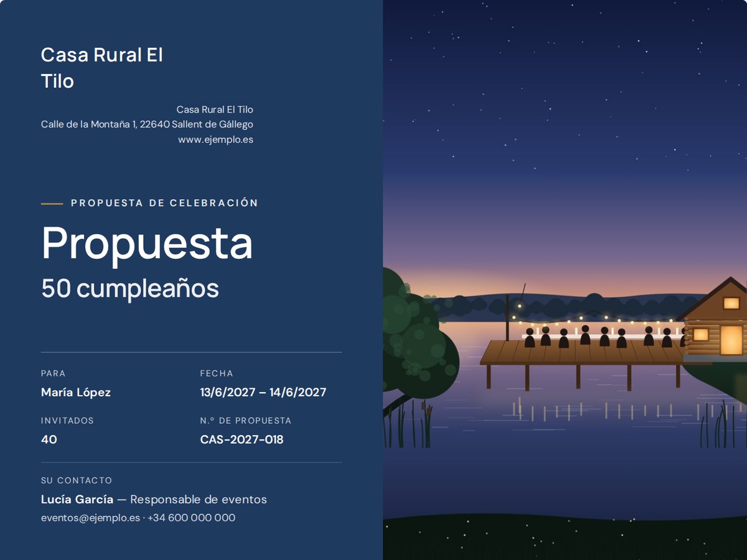Click the Casa Rural El Tilo heading
This screenshot has width=747, height=560.
[x=102, y=68]
